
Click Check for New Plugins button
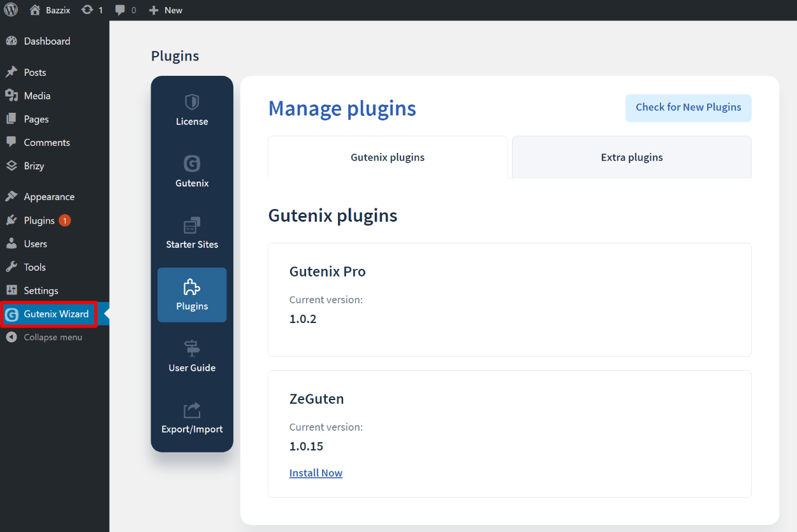689,108
